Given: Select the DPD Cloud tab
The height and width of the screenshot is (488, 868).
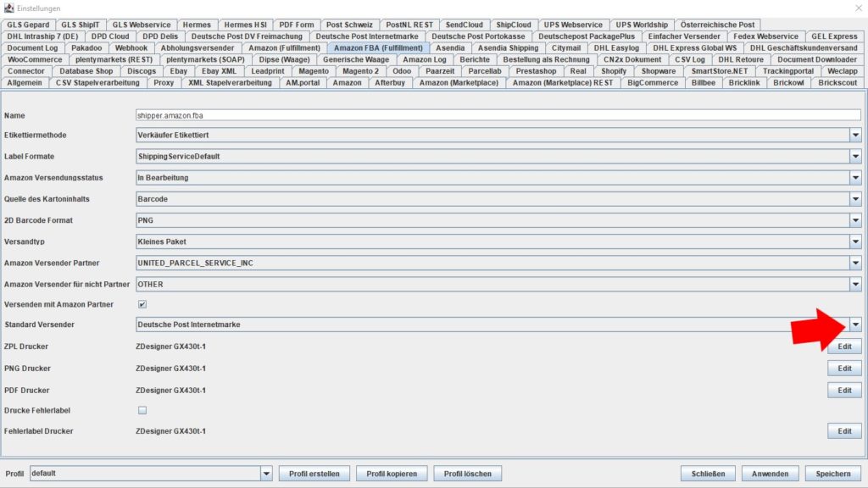Looking at the screenshot, I should 110,36.
